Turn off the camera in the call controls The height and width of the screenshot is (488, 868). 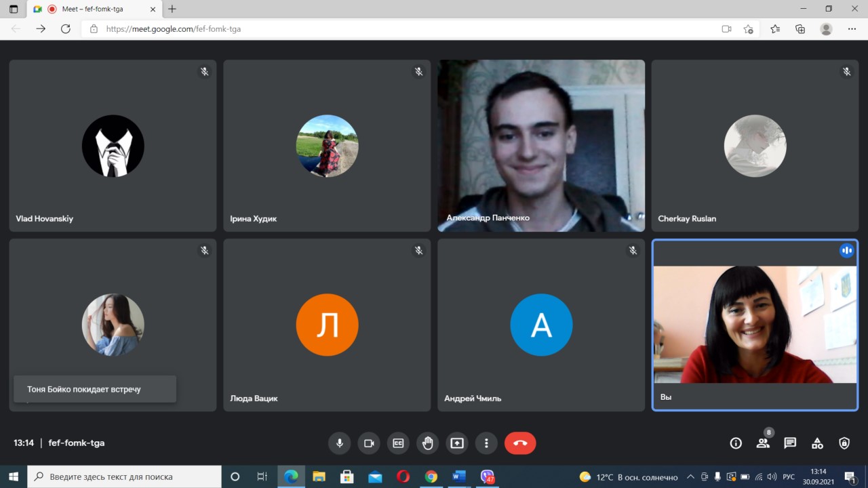pos(369,443)
